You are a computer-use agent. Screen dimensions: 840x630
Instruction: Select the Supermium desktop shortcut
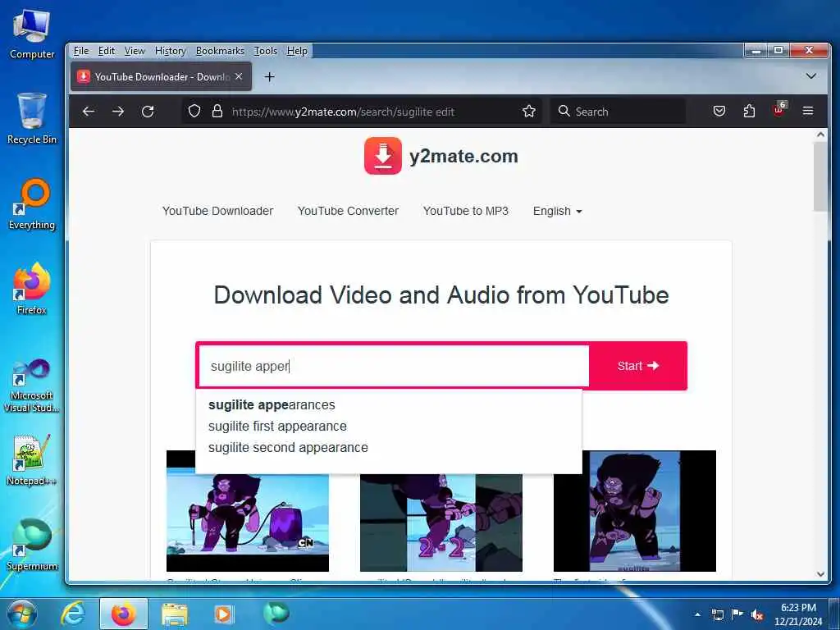tap(32, 545)
